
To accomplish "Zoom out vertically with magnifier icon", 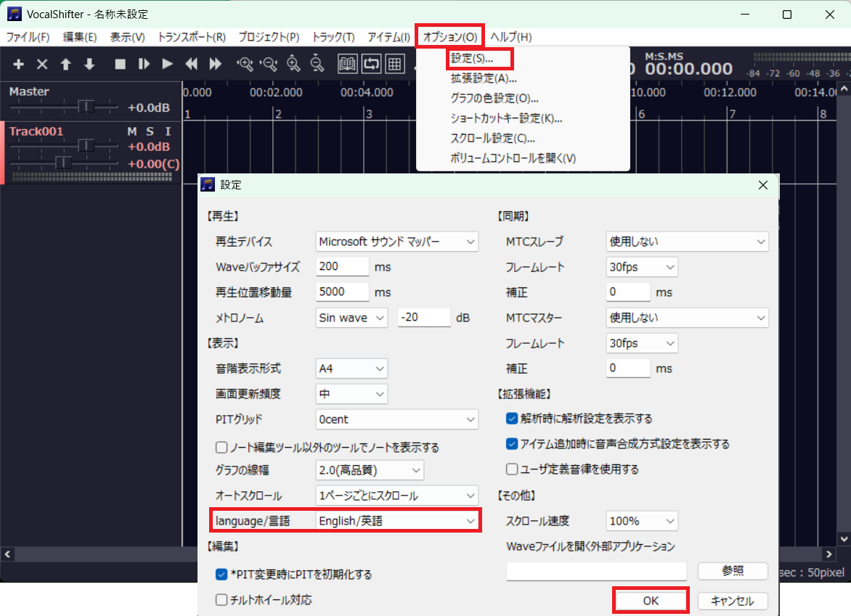I will coord(317,64).
